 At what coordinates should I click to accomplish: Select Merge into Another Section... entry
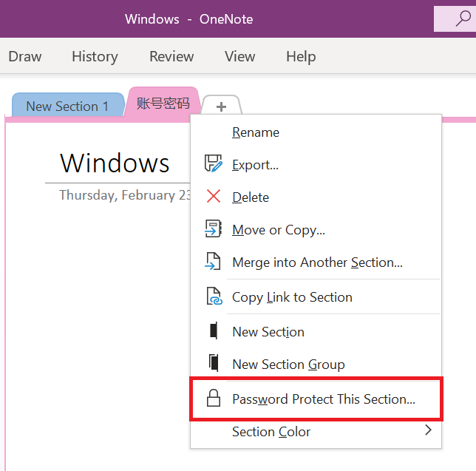316,262
